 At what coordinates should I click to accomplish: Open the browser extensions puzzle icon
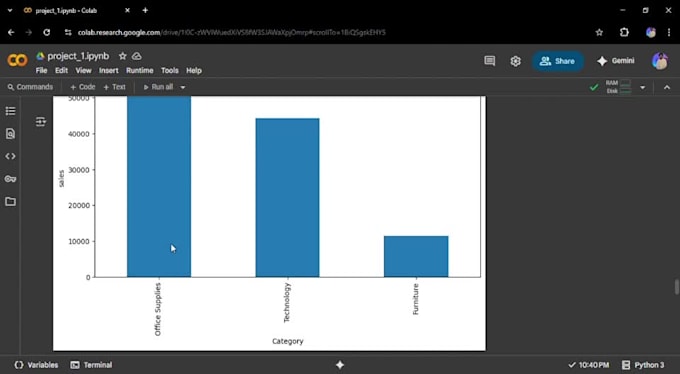pyautogui.click(x=624, y=33)
